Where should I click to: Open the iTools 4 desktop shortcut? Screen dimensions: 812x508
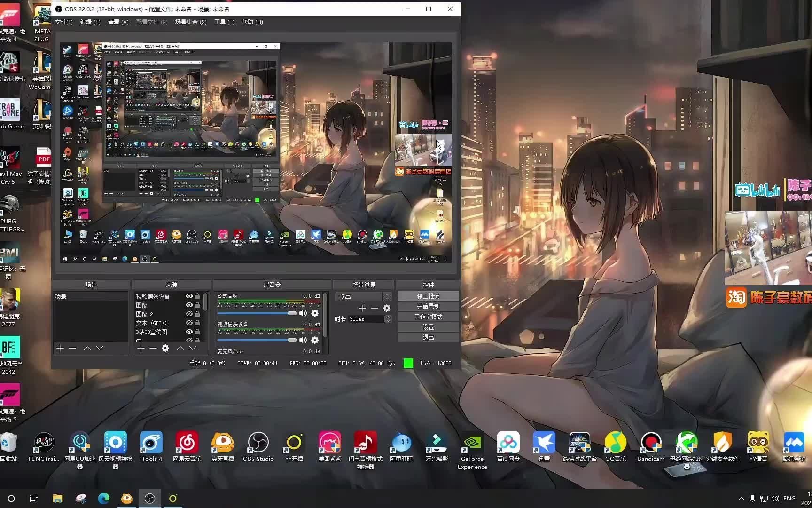(151, 447)
